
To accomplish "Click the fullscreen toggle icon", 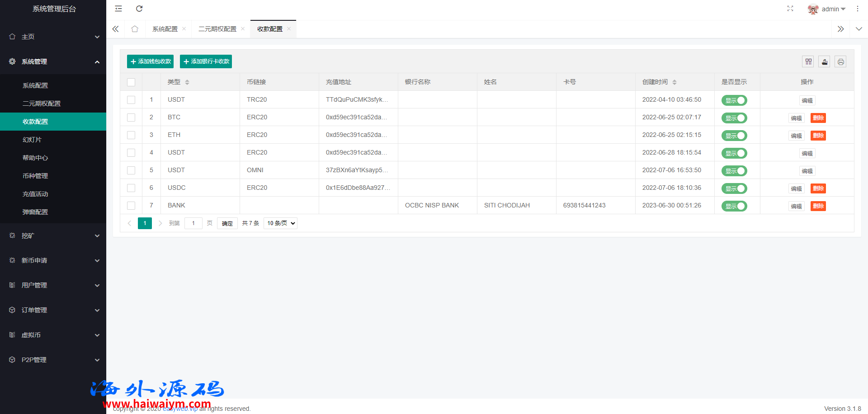I will coord(790,9).
